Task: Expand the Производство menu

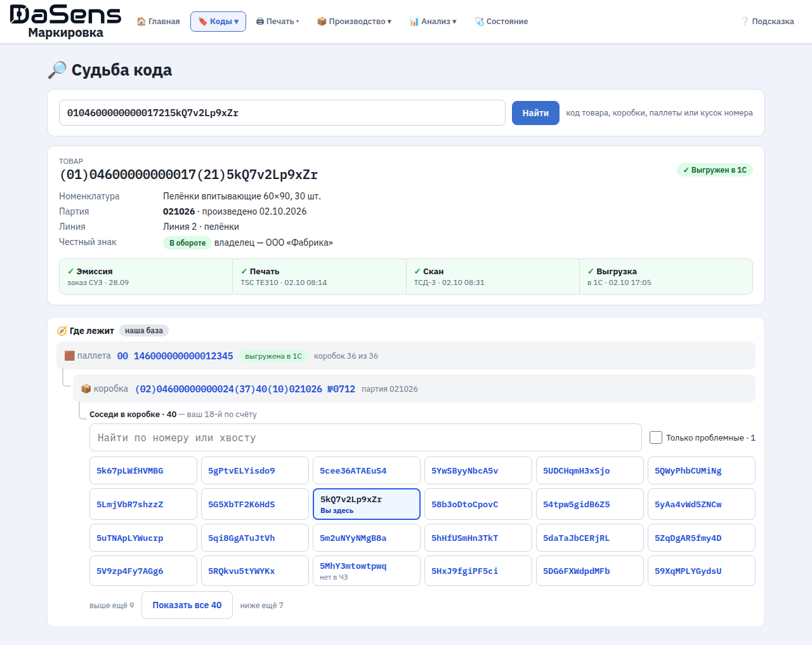Action: click(x=355, y=22)
